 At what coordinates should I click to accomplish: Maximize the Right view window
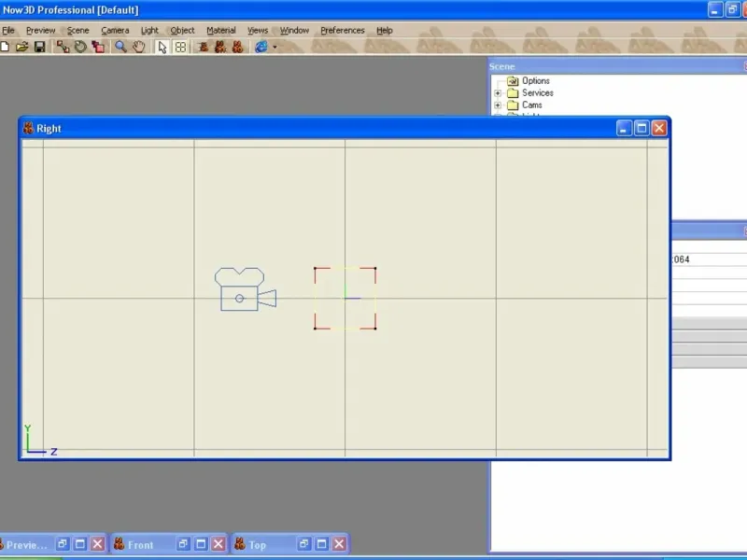point(641,128)
